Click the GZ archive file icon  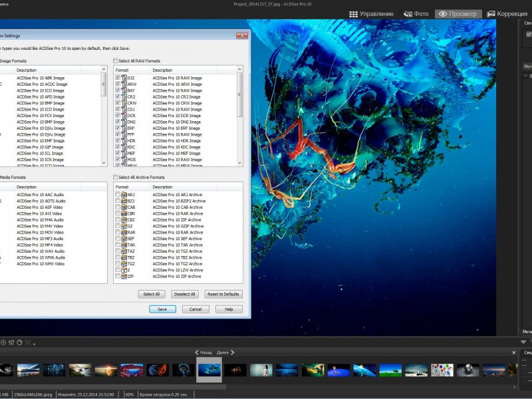[124, 226]
